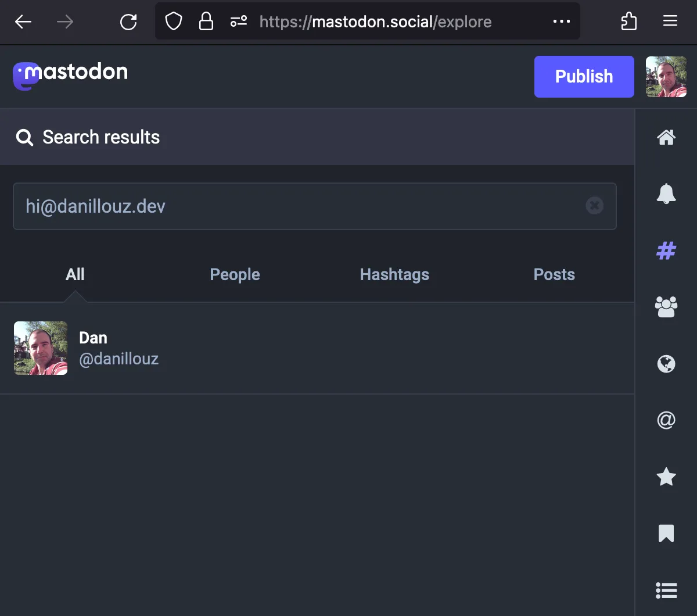This screenshot has height=616, width=697.
Task: Click the browser forward arrow
Action: coord(65,22)
